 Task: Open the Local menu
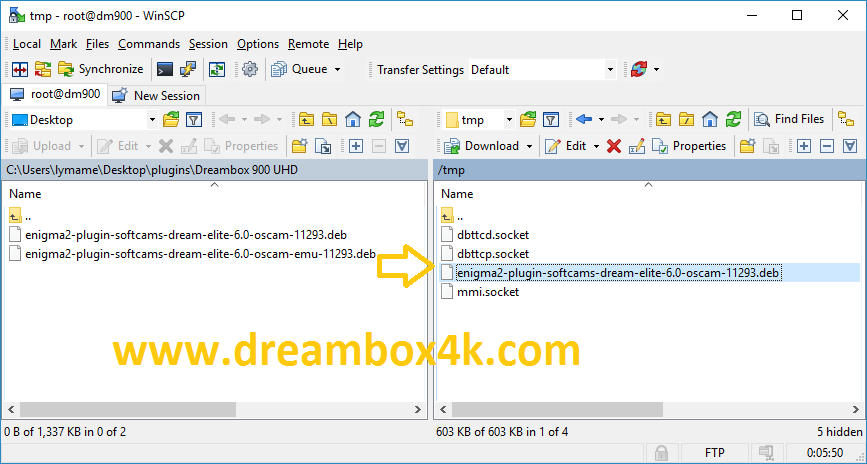point(27,44)
